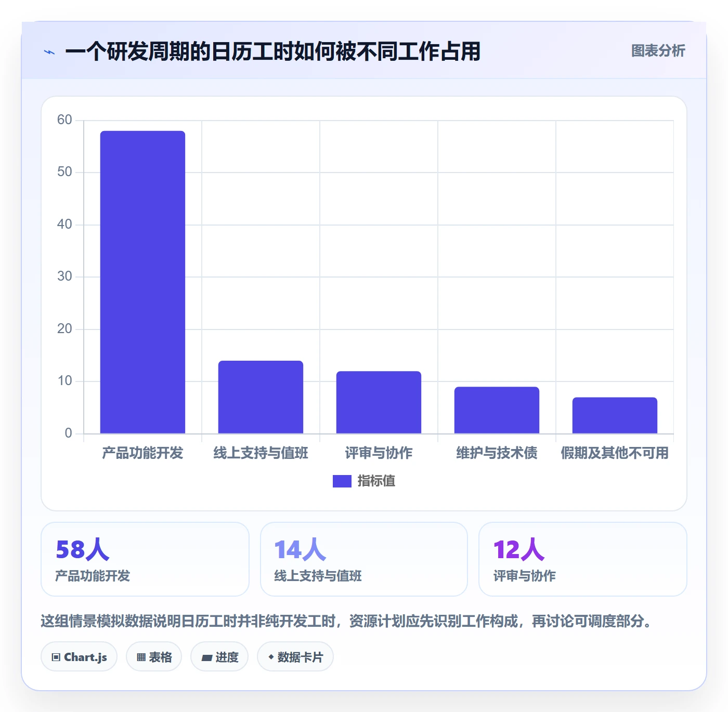Click the 进度 tag chip
This screenshot has height=712, width=728.
click(x=219, y=657)
